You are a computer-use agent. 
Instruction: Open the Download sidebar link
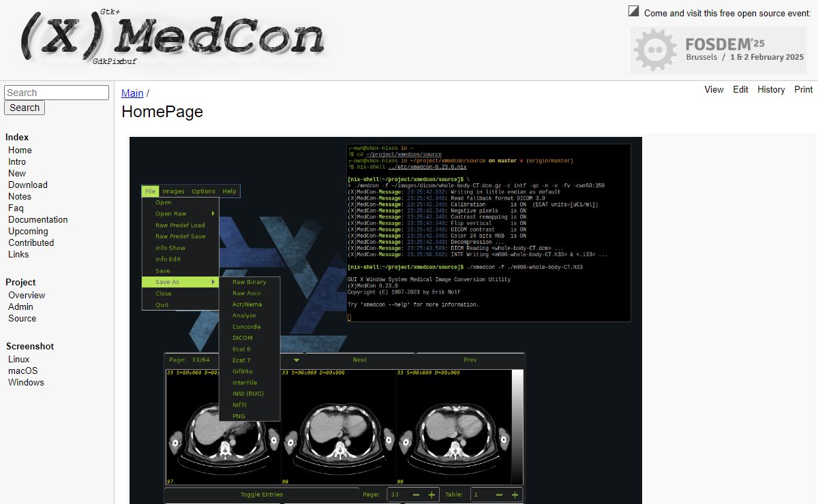tap(28, 185)
